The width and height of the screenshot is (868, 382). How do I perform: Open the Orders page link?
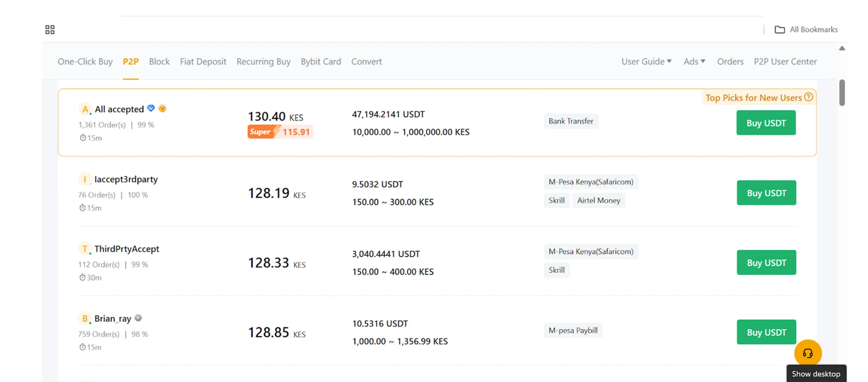(730, 61)
